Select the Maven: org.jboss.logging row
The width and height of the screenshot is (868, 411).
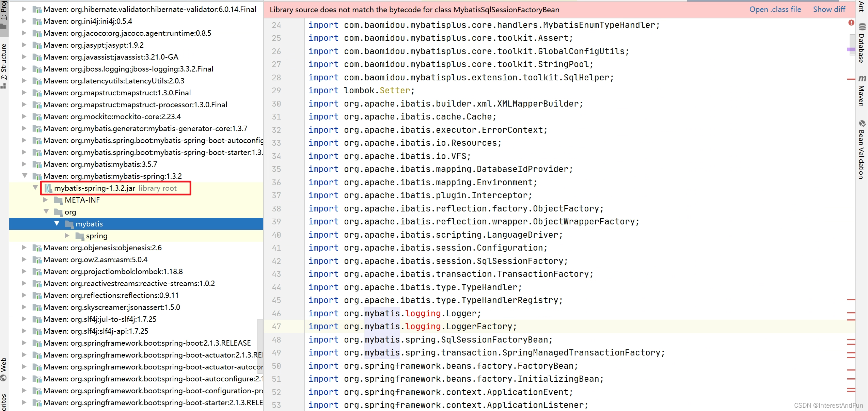(x=136, y=69)
